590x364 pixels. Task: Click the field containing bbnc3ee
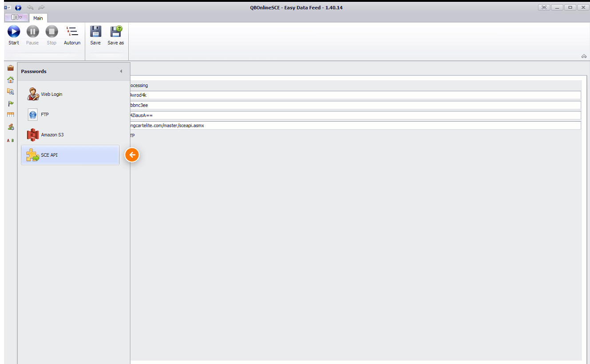pos(356,105)
